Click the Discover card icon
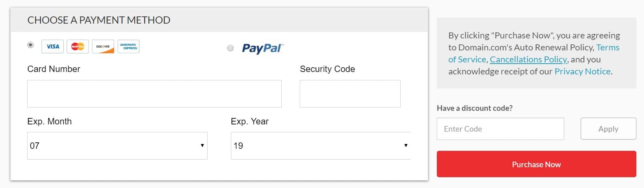The image size is (644, 188). tap(103, 46)
